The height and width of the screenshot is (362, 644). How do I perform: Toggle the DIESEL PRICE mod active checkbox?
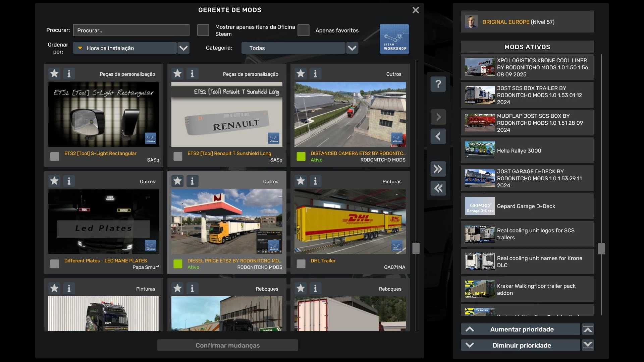tap(178, 264)
